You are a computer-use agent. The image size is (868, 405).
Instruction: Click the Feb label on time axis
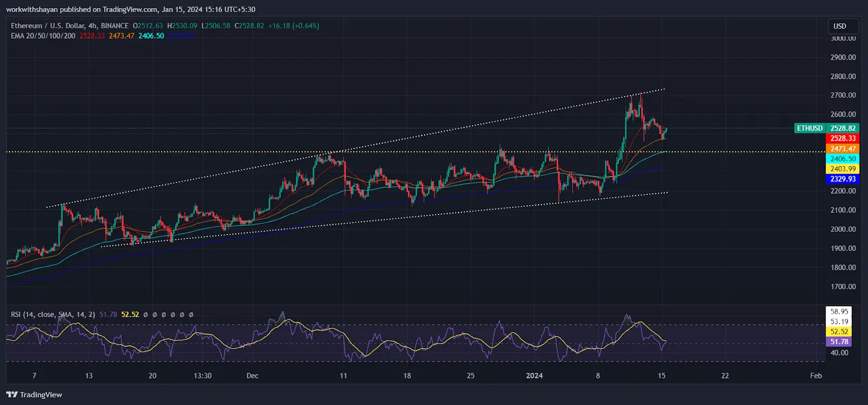tap(816, 376)
